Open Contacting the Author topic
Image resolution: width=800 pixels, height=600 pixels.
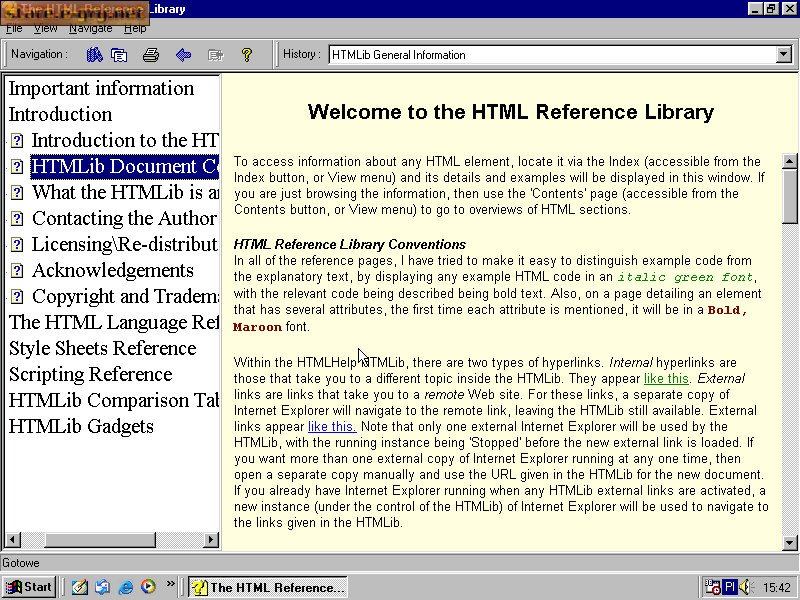(x=124, y=218)
